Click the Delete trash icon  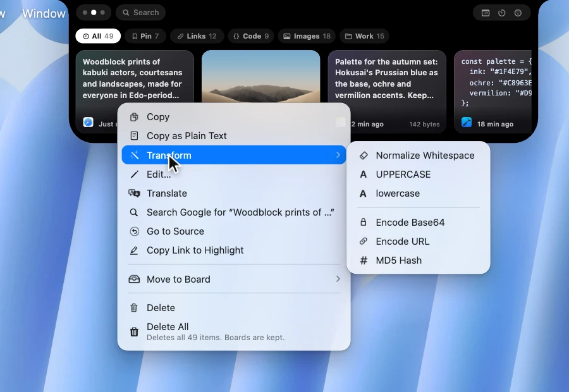134,308
